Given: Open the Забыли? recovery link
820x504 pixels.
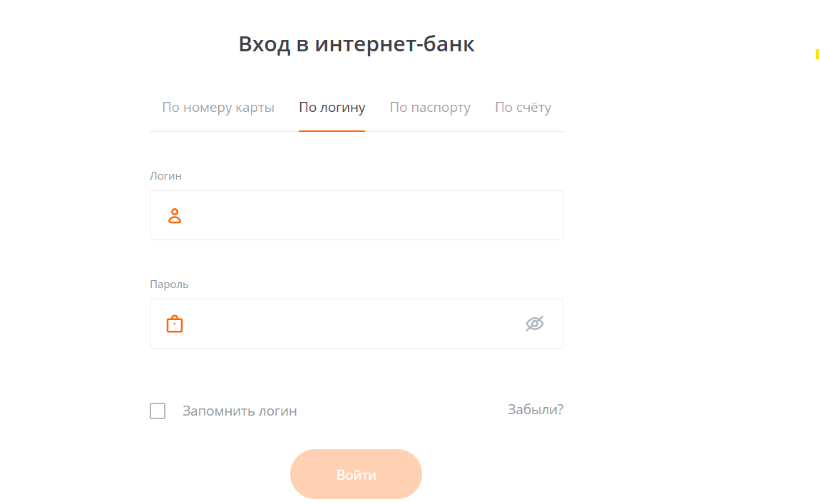Looking at the screenshot, I should pos(535,410).
